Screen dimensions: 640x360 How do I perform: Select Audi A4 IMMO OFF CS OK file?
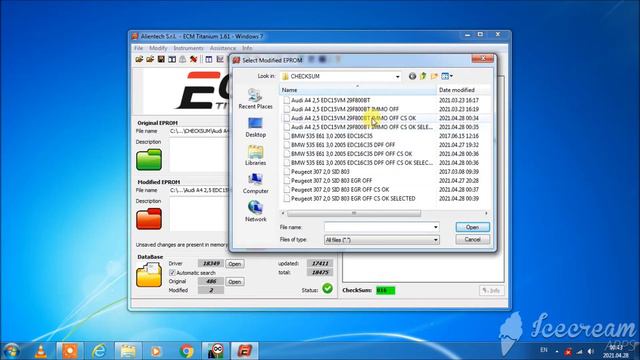[x=353, y=118]
